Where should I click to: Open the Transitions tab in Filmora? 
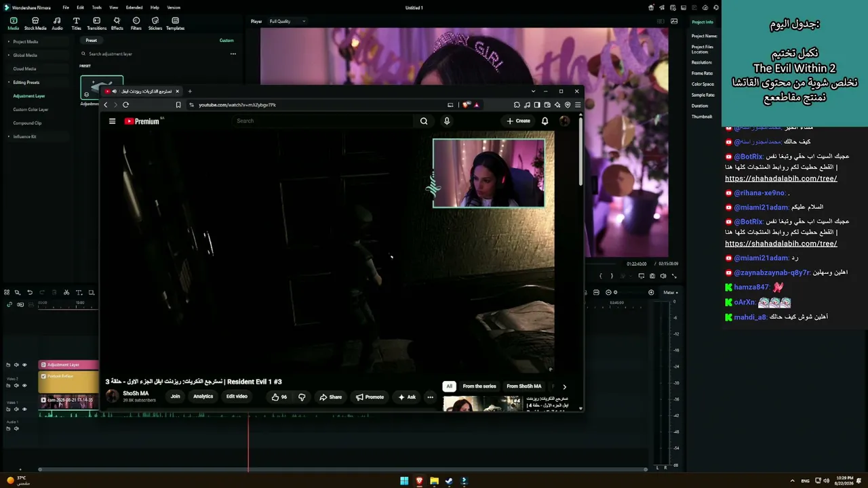(96, 24)
